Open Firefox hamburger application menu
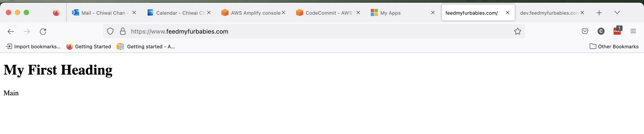This screenshot has height=134, width=644. pyautogui.click(x=633, y=31)
